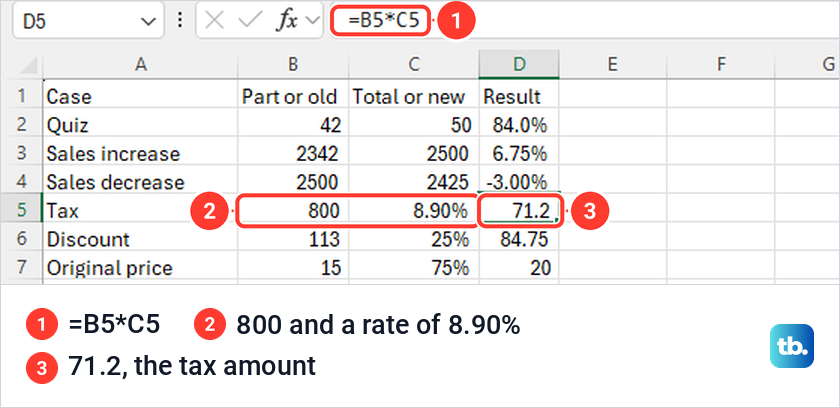
Task: Select column E header
Action: [x=613, y=65]
